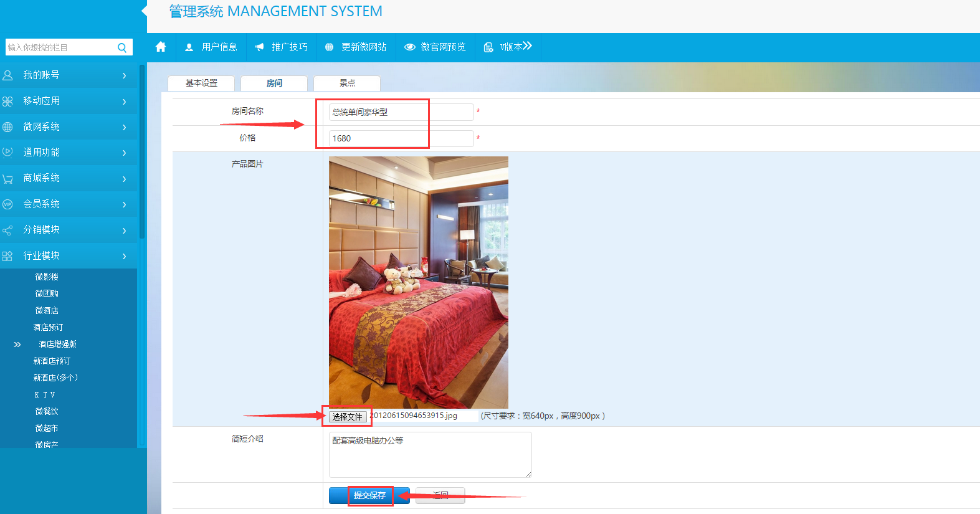Screen dimensions: 980x514
Task: Open 酒店预订 in the sidebar submenu
Action: pyautogui.click(x=48, y=327)
